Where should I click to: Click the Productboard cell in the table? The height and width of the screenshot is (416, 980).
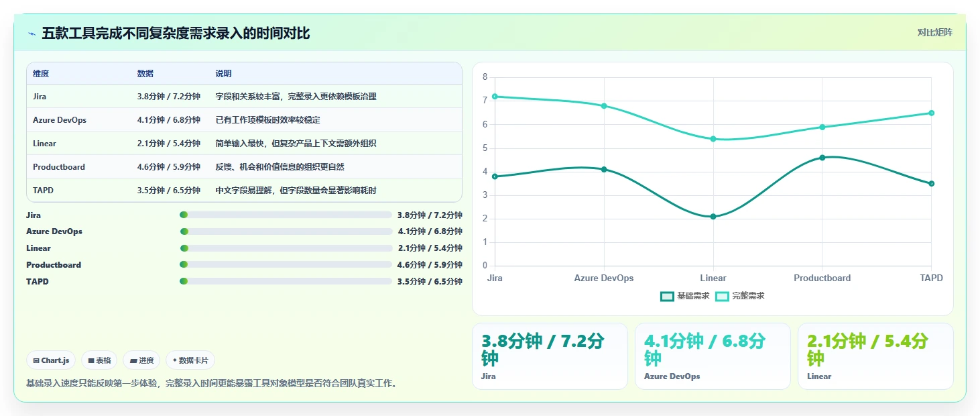point(59,167)
